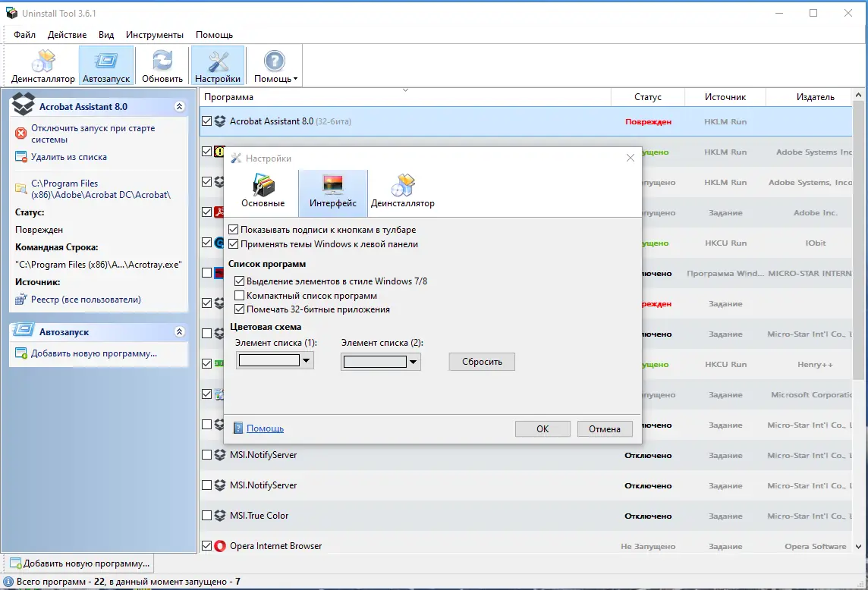Collapse the Acrobat Assistant 8.0 panel
Viewport: 868px width, 590px height.
click(180, 106)
